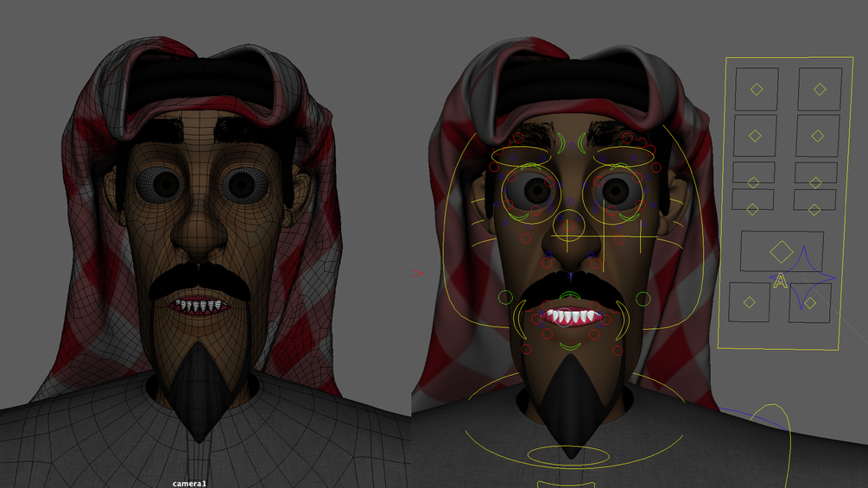
Task: Select green arc control above the upper lip
Action: pos(570,295)
